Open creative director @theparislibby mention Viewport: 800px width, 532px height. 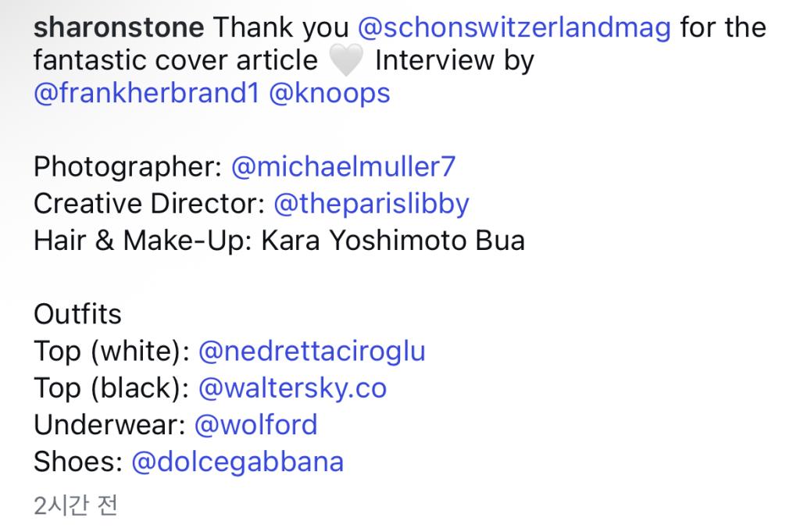(371, 205)
